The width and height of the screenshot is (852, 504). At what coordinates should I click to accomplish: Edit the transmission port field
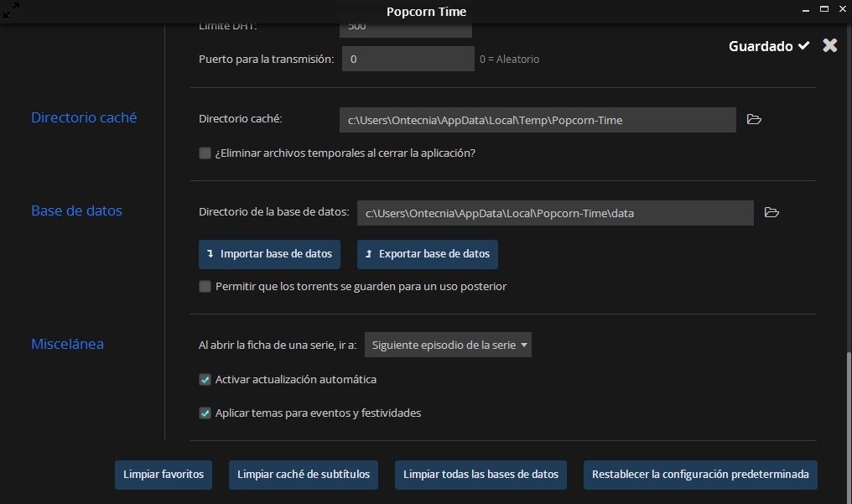(408, 59)
